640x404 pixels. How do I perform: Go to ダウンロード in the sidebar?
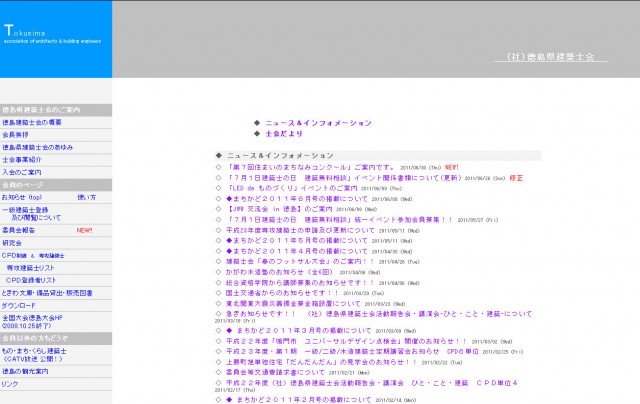click(20, 305)
